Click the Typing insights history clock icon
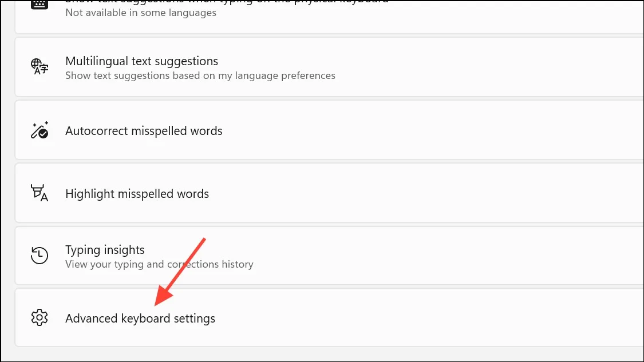This screenshot has height=362, width=644. pos(39,255)
